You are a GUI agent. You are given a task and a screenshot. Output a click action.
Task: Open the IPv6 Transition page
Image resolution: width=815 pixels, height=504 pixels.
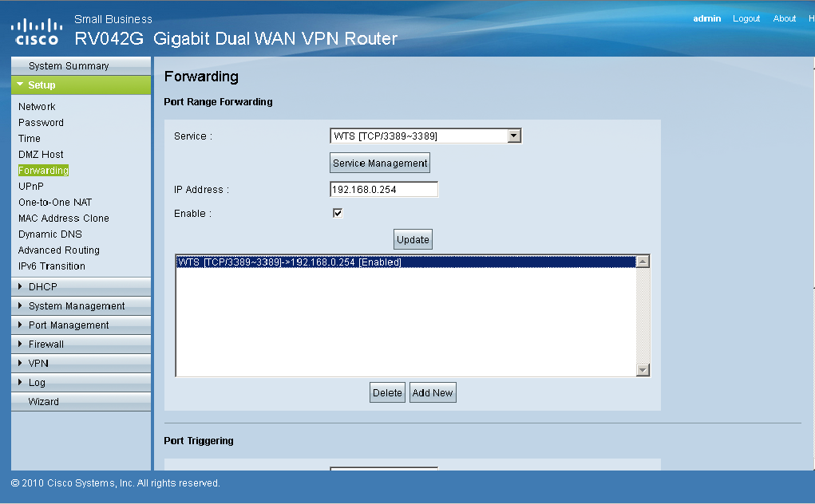[52, 266]
